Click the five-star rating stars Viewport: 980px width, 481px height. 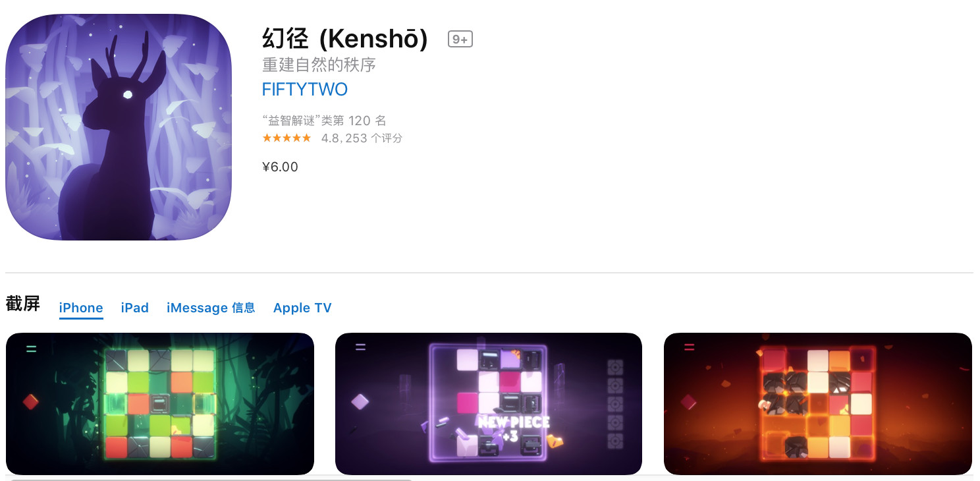tap(286, 138)
